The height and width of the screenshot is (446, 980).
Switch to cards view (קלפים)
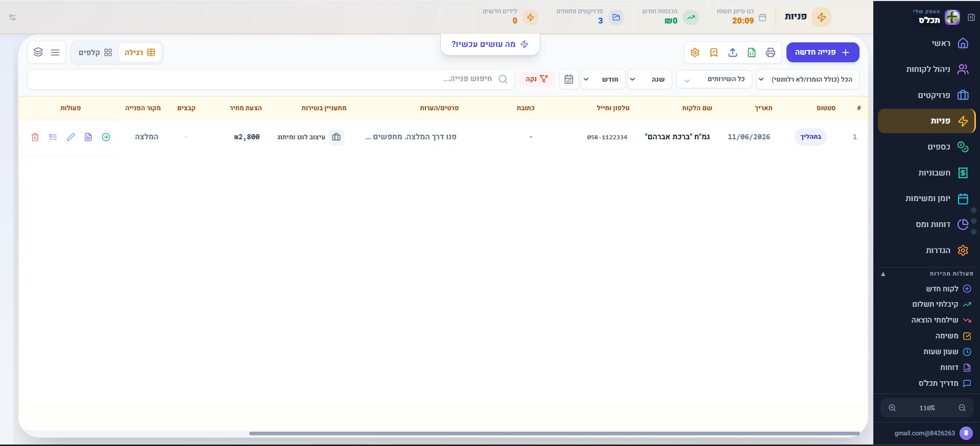point(95,53)
